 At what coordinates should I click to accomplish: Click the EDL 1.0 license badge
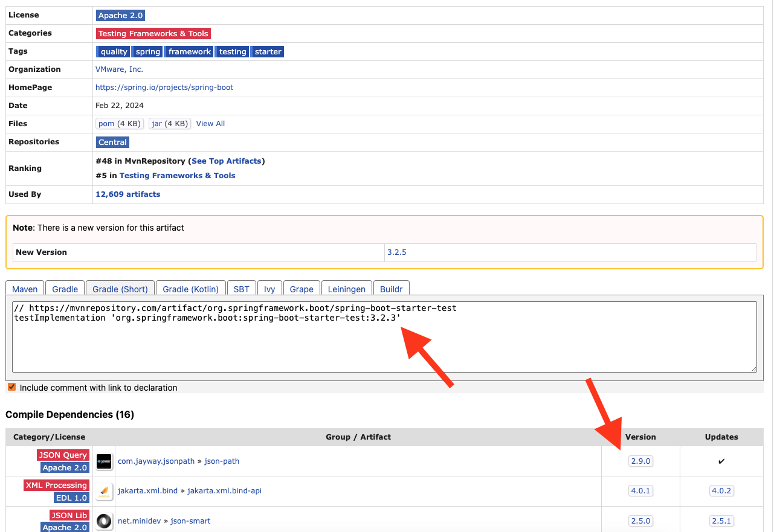click(x=72, y=498)
